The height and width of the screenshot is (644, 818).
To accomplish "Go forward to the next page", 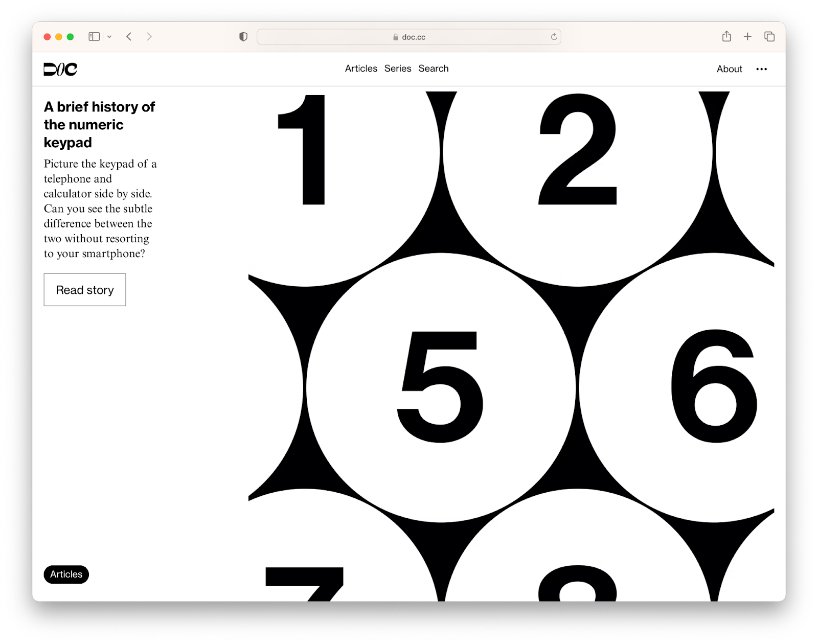I will [149, 37].
